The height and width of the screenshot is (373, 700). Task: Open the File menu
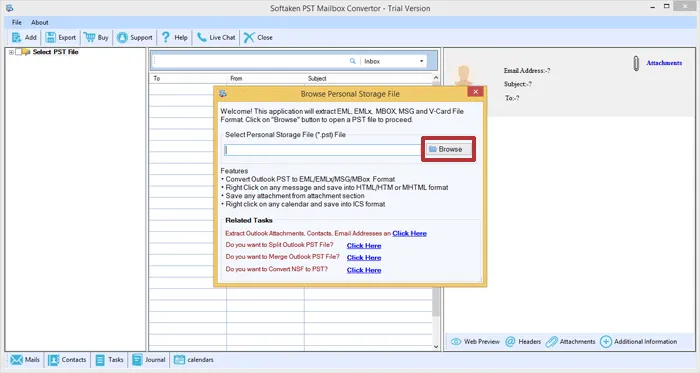(x=17, y=22)
